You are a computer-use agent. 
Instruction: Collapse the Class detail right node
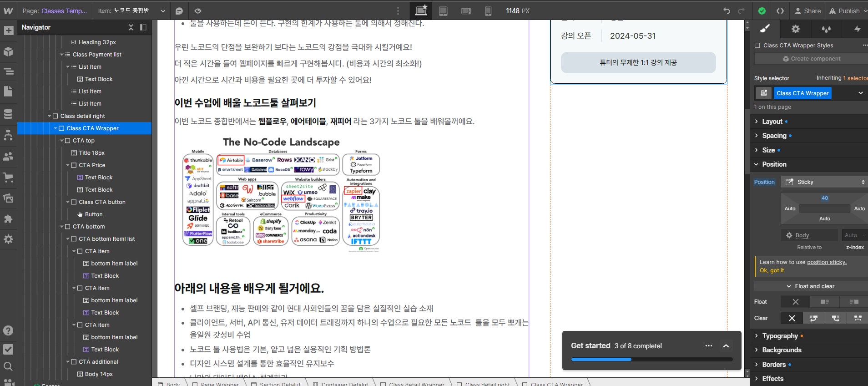tap(50, 116)
